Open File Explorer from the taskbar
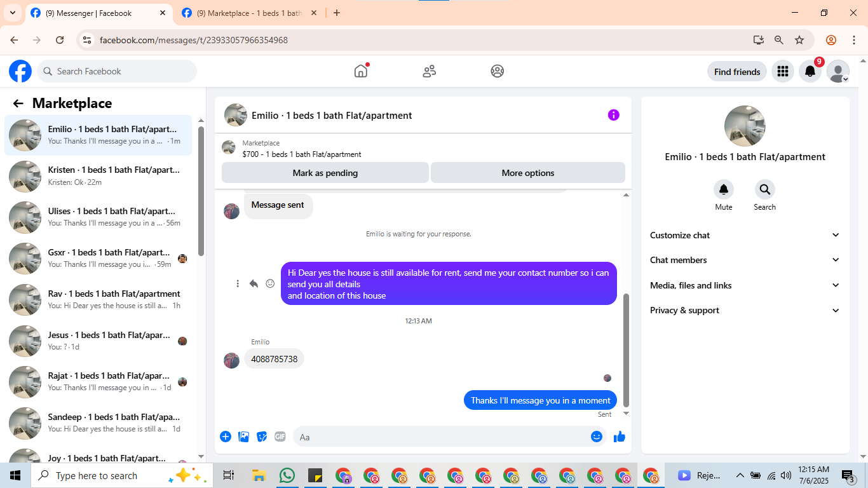Image resolution: width=868 pixels, height=488 pixels. (258, 475)
